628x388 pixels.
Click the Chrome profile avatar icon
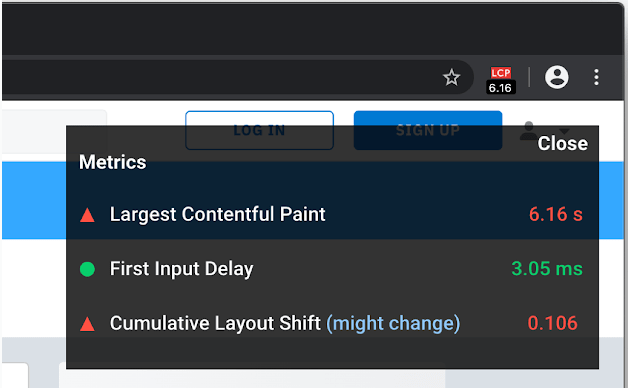tap(556, 77)
